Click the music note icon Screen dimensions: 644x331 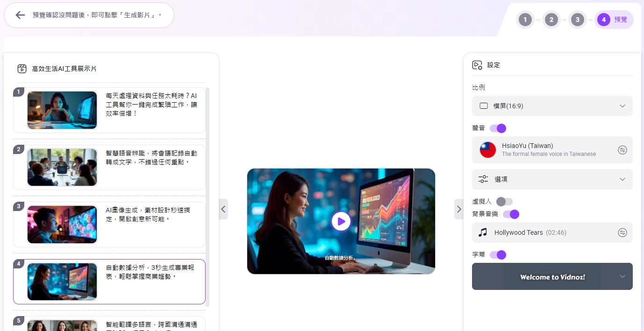click(483, 232)
